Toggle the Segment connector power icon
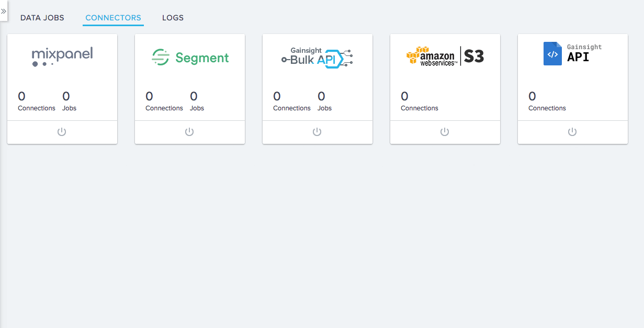 189,132
